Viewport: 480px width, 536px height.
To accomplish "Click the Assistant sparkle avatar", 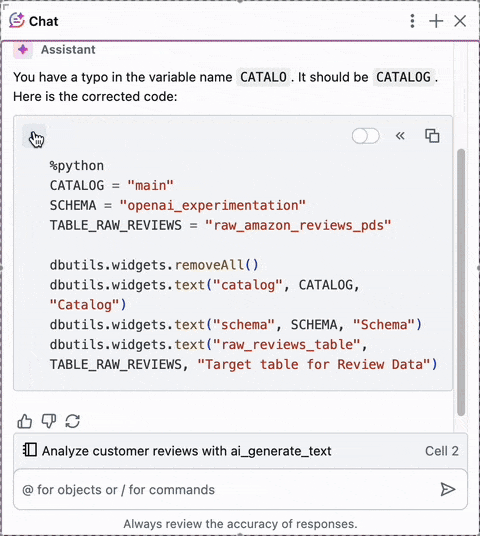I will [23, 50].
